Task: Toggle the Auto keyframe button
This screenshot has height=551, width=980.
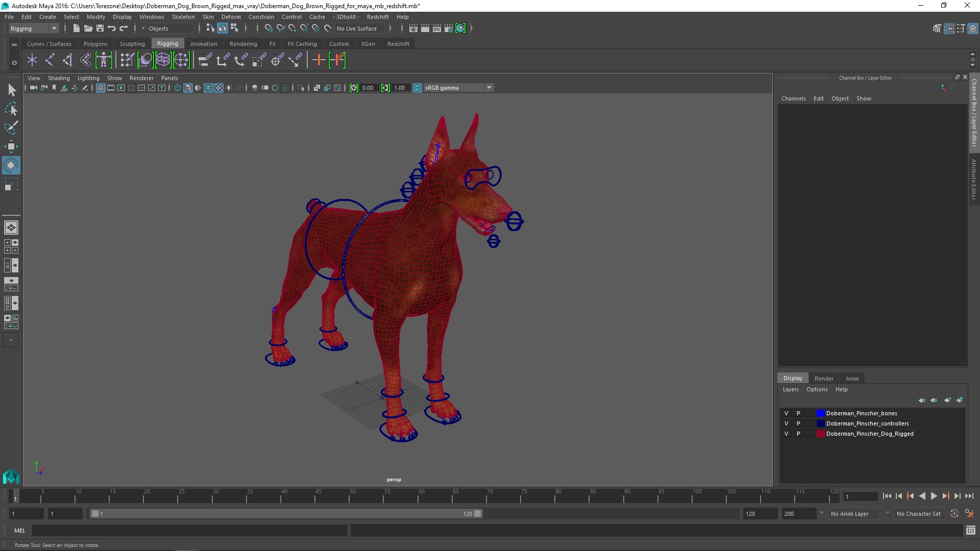Action: click(x=954, y=514)
